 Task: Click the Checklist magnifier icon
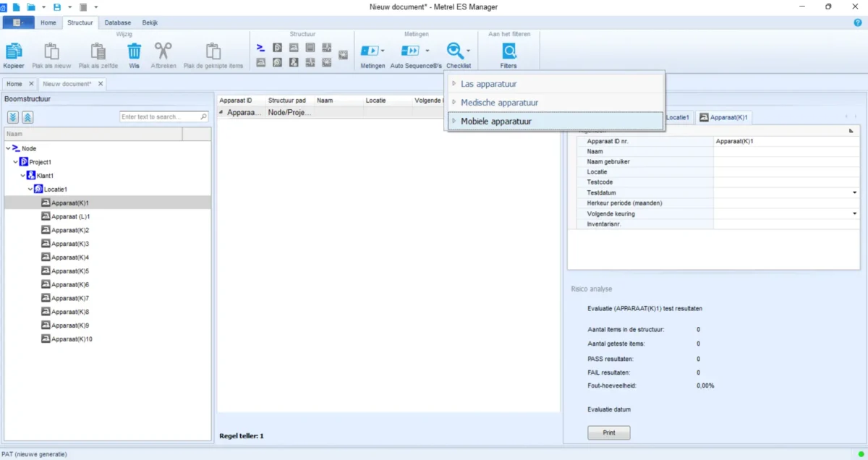click(454, 51)
